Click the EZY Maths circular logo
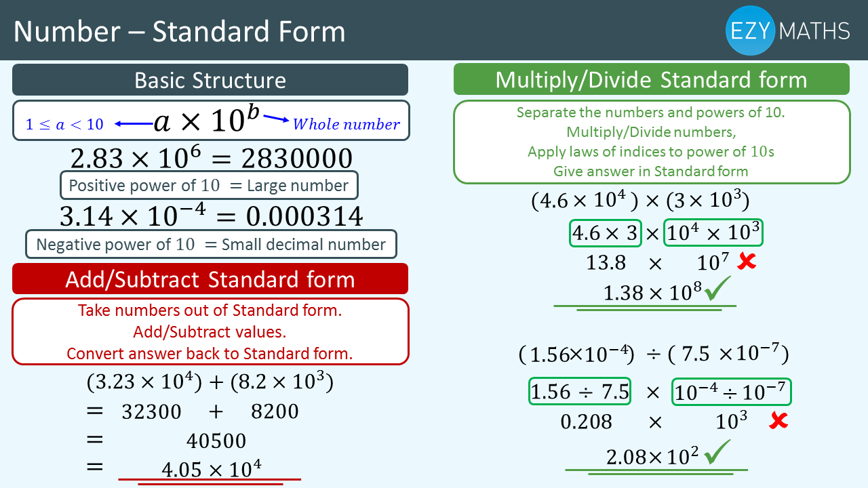868x488 pixels. pos(750,30)
